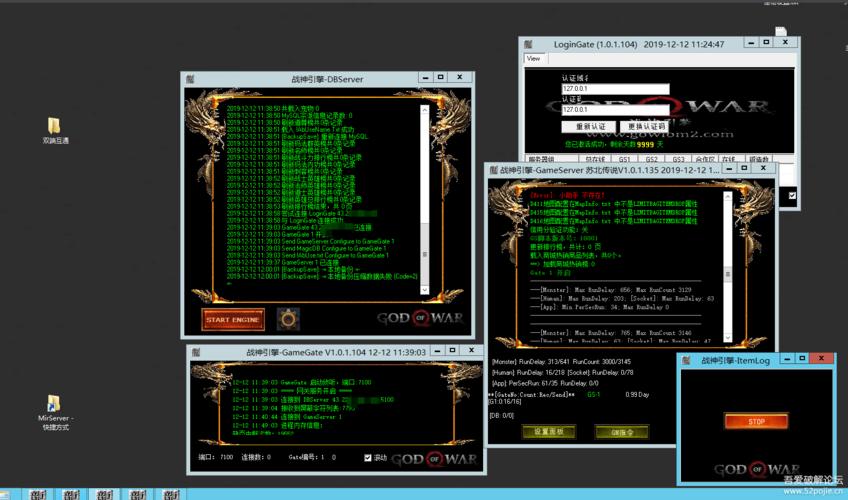Activate the third taskbar app button
Image resolution: width=848 pixels, height=500 pixels.
pyautogui.click(x=104, y=494)
